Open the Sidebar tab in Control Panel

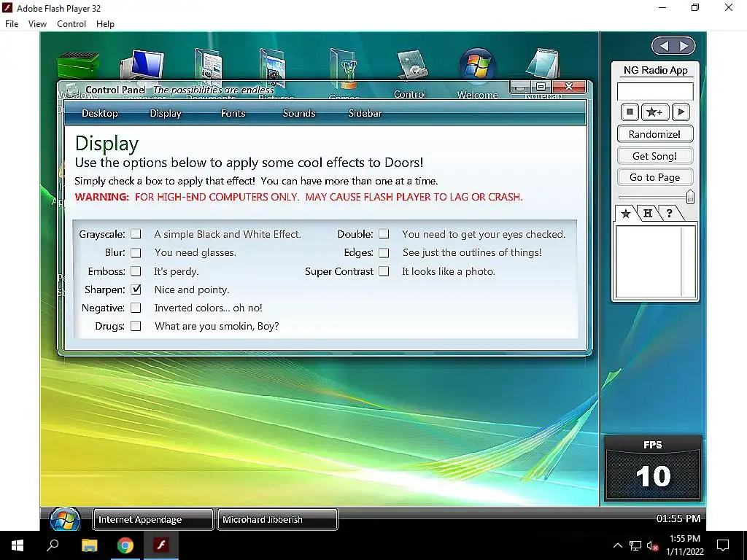click(x=365, y=113)
